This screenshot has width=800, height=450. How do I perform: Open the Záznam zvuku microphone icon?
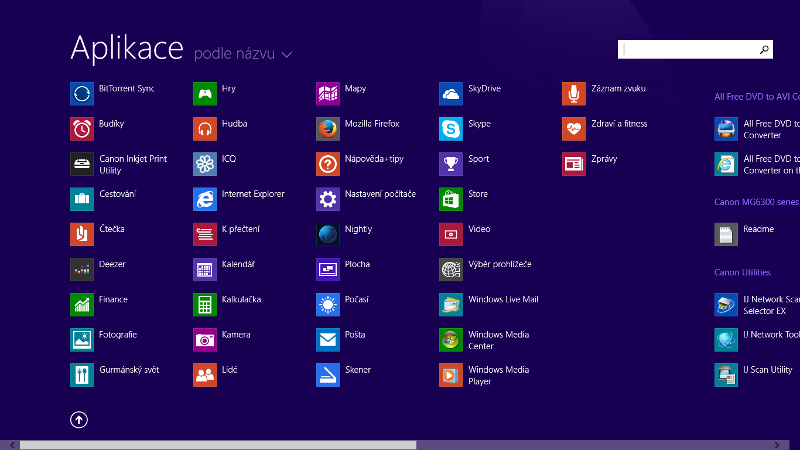[573, 94]
